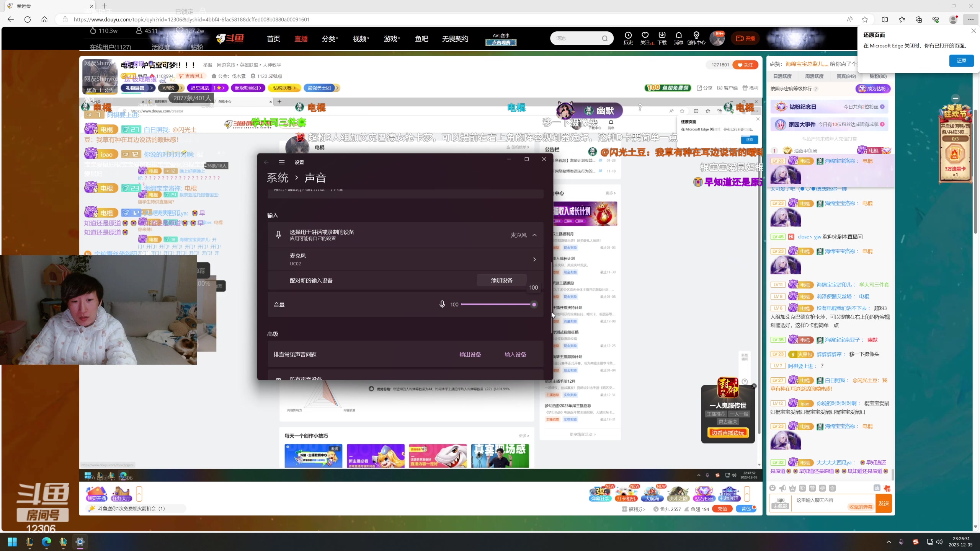980x551 pixels.
Task: Open the 麦克风 UC02 device details chevron
Action: point(534,259)
